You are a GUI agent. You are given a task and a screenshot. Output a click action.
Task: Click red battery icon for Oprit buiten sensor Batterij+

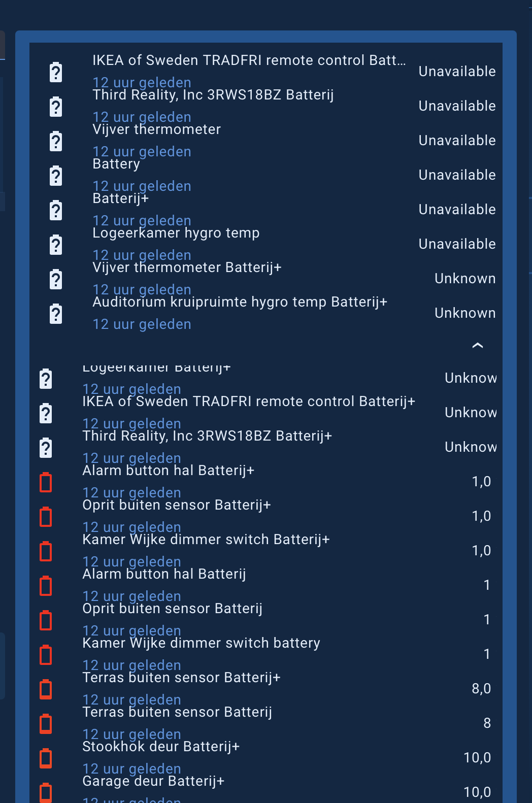tap(46, 517)
